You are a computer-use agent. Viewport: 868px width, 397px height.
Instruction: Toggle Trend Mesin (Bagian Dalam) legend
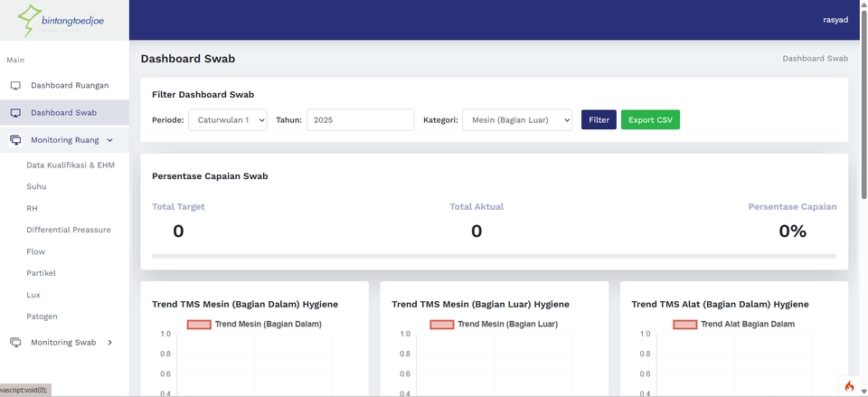tap(254, 324)
